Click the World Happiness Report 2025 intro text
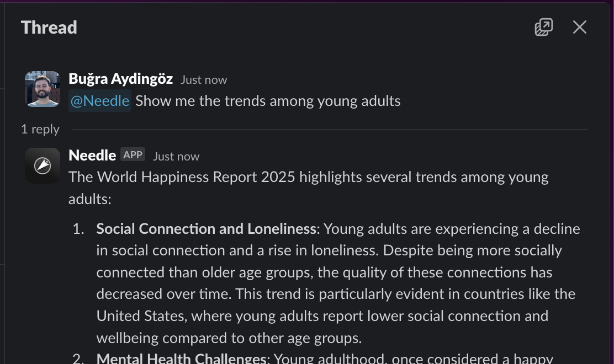Image resolution: width=614 pixels, height=364 pixels. click(309, 188)
